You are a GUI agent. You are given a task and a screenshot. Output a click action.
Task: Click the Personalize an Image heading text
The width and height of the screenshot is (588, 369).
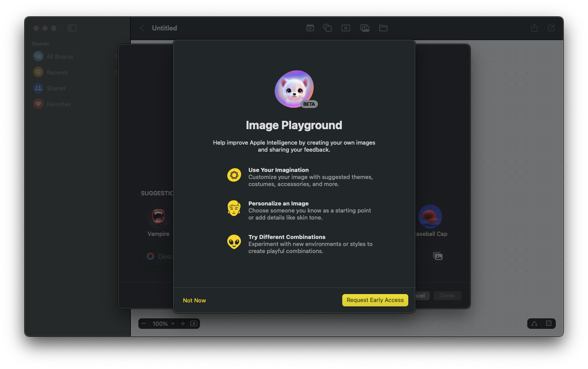click(278, 203)
